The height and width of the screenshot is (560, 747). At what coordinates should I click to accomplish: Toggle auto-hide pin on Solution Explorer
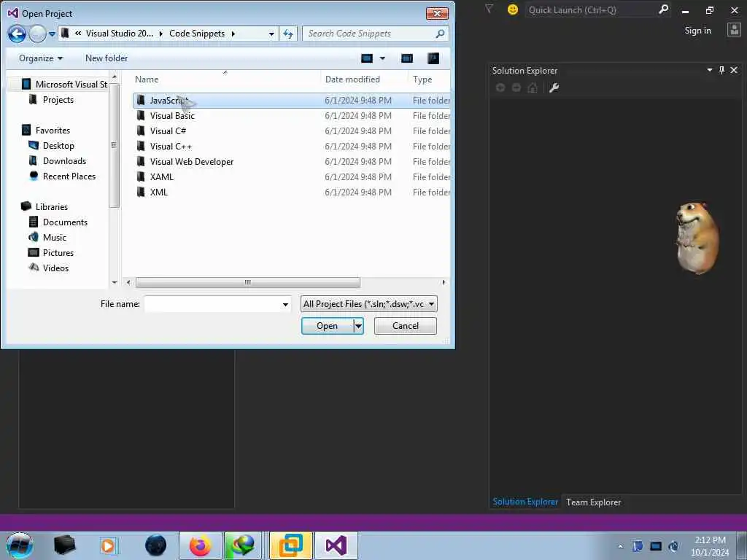pyautogui.click(x=721, y=70)
